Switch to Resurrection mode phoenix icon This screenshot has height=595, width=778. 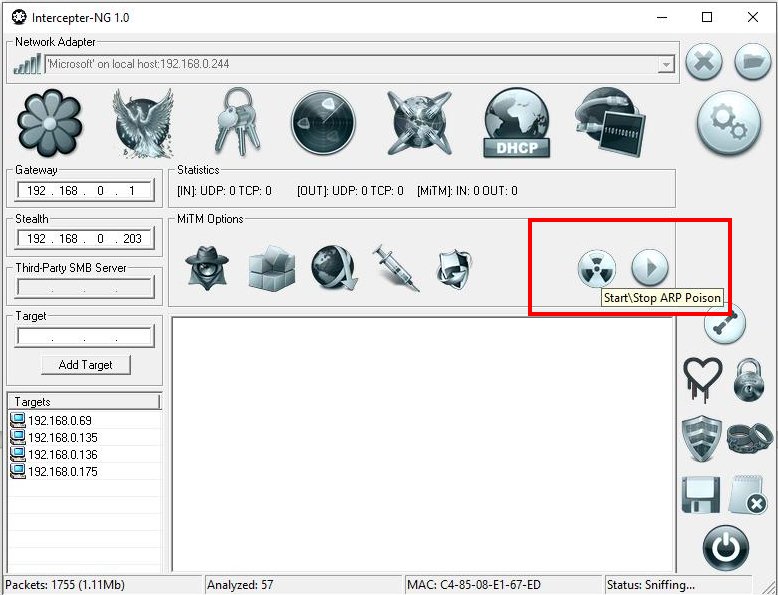click(x=143, y=123)
